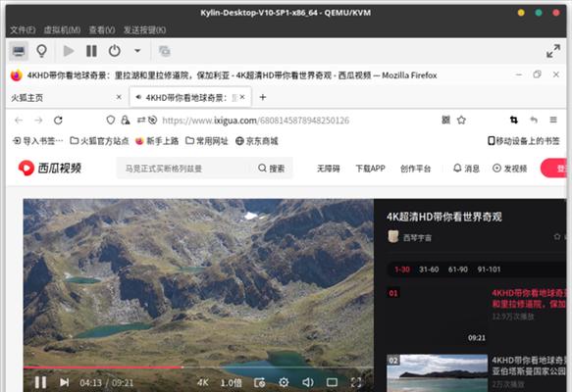Toggle the widescreen theater mode icon
Screen dimensions: 572x392
pyautogui.click(x=332, y=382)
